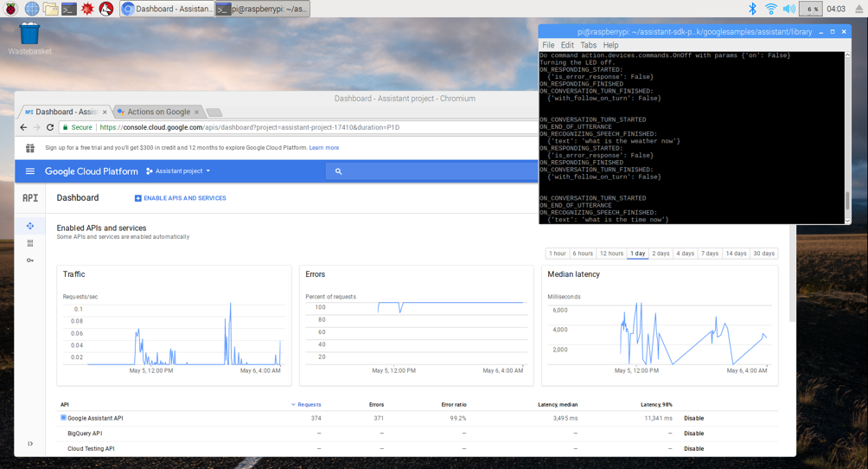Open the WiFi network tray icon
The width and height of the screenshot is (868, 469).
point(770,9)
